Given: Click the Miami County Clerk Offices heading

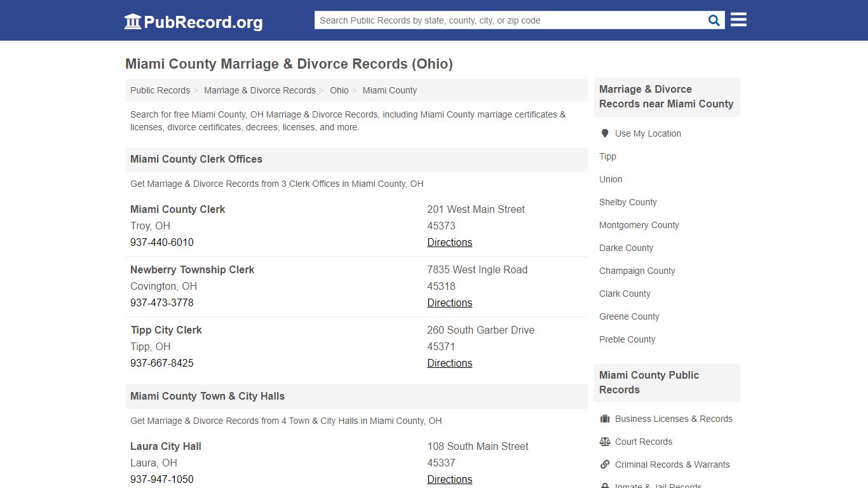Looking at the screenshot, I should click(x=196, y=159).
